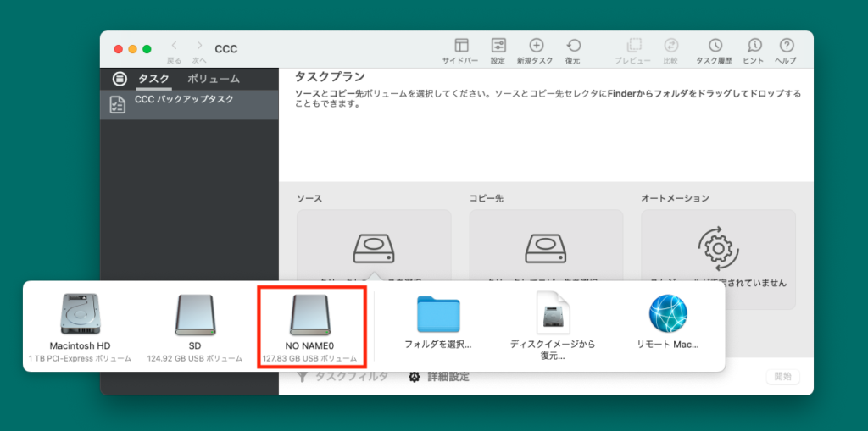
Task: Open タスクフィルタ at the bottom
Action: point(342,377)
